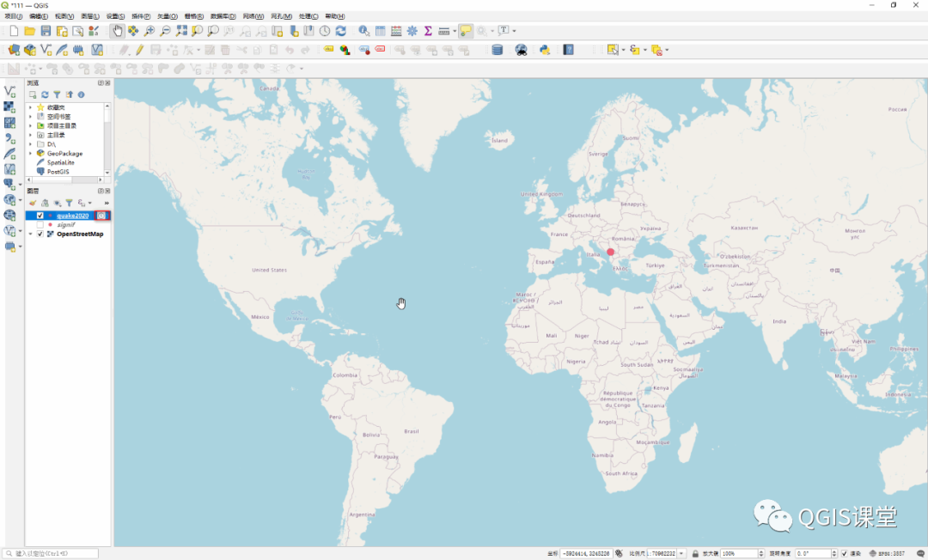Viewport: 928px width, 560px height.
Task: Save the project with the floppy disk icon
Action: pos(46,31)
